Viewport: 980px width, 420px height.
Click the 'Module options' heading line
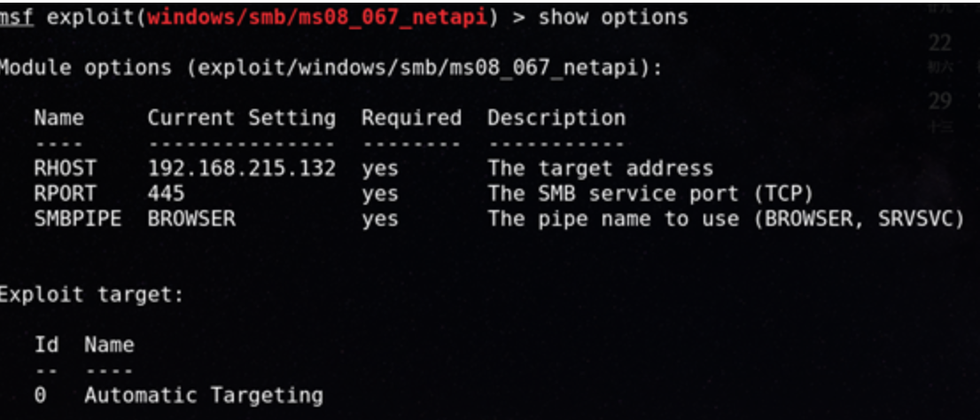click(330, 68)
